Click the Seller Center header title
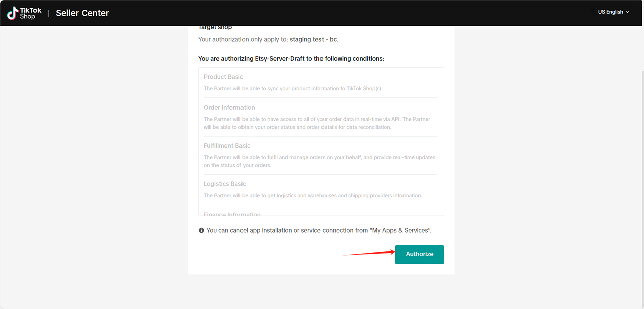644x309 pixels. point(82,13)
